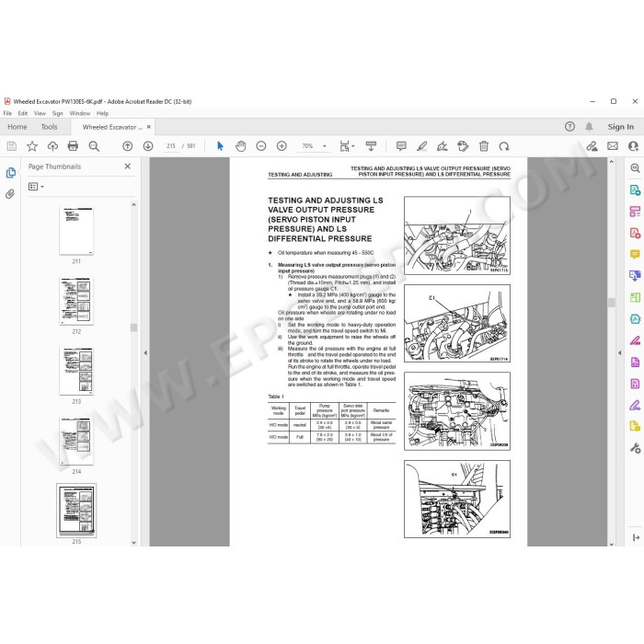Screen dimensions: 644x644
Task: Open the Edit menu
Action: [x=23, y=113]
